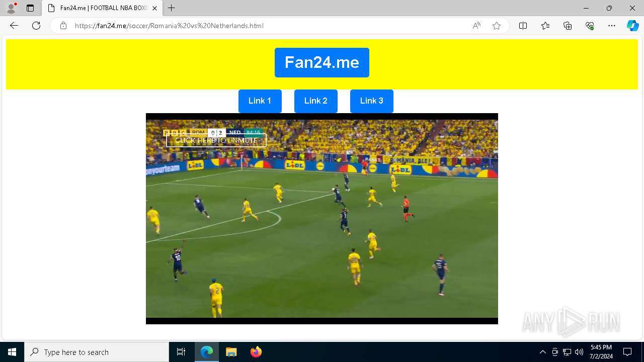
Task: Refresh the current page
Action: point(36,26)
